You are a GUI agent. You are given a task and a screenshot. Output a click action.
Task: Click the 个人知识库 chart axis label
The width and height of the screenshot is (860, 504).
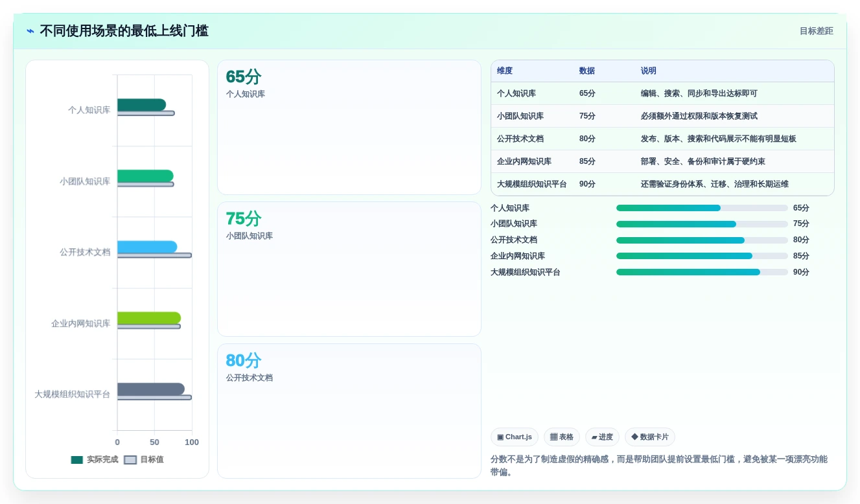[x=89, y=110]
